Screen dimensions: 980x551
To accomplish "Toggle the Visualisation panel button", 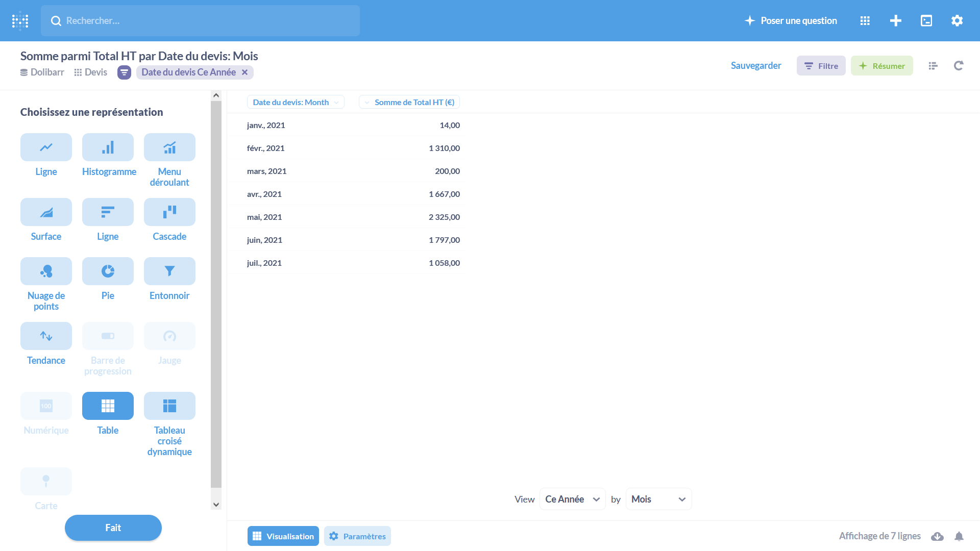I will [283, 536].
